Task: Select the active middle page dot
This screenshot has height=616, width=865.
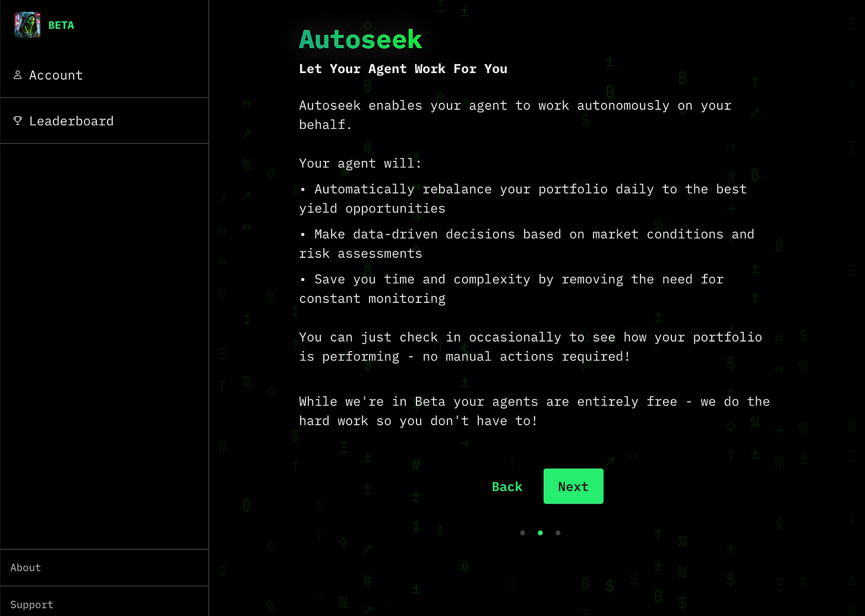Action: (x=540, y=533)
